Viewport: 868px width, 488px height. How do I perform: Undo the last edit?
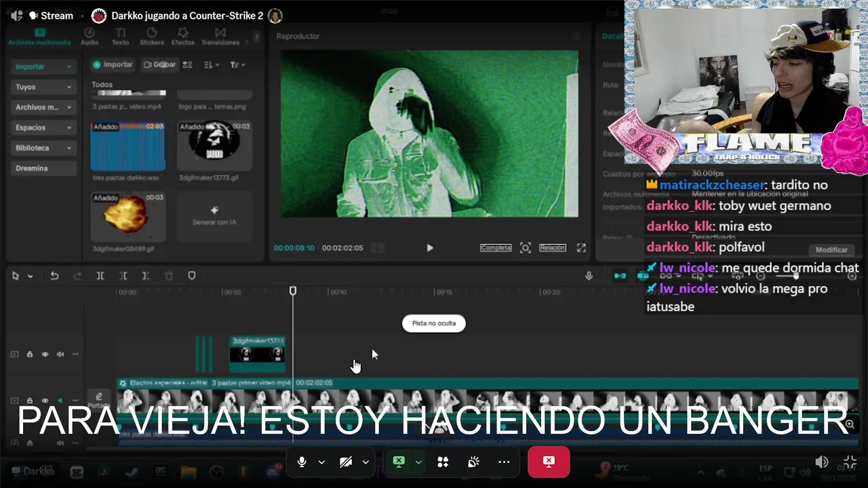54,276
